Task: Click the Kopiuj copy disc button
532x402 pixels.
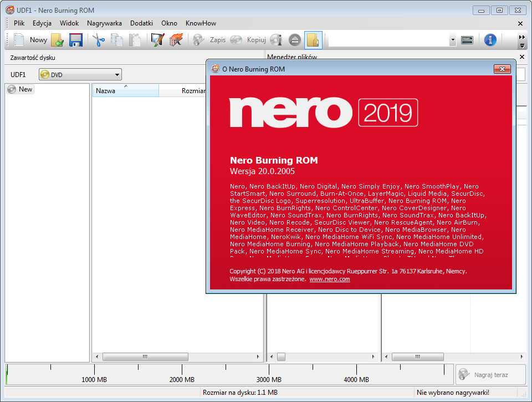Action: click(x=248, y=40)
